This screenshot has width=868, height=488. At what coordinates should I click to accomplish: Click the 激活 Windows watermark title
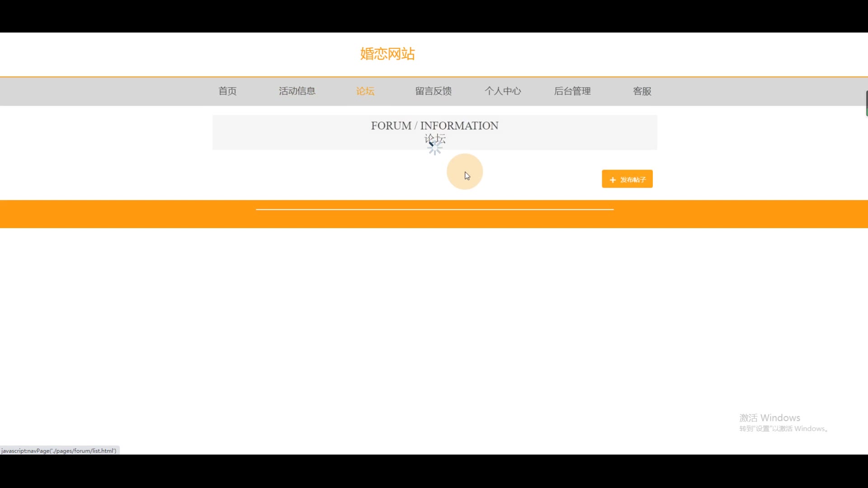coord(769,418)
